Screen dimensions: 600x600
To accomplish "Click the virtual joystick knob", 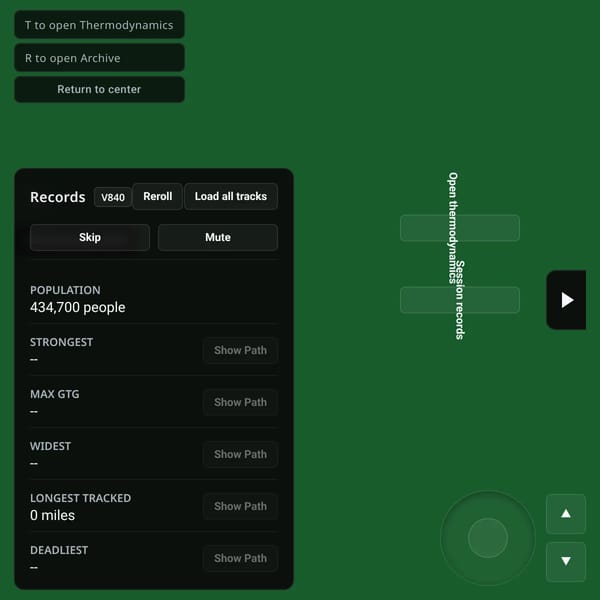I will 488,538.
